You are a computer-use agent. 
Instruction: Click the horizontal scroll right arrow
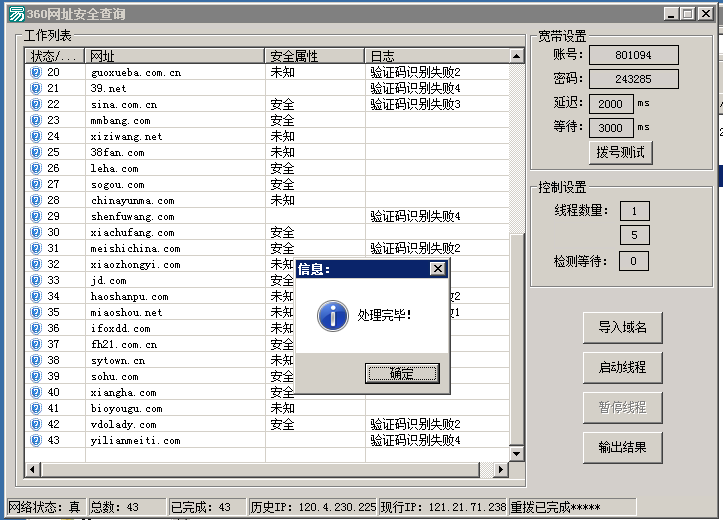[x=501, y=470]
